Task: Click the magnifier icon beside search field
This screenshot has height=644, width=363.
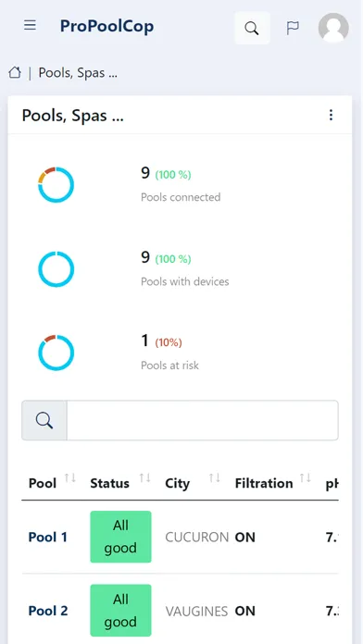Action: click(x=44, y=421)
